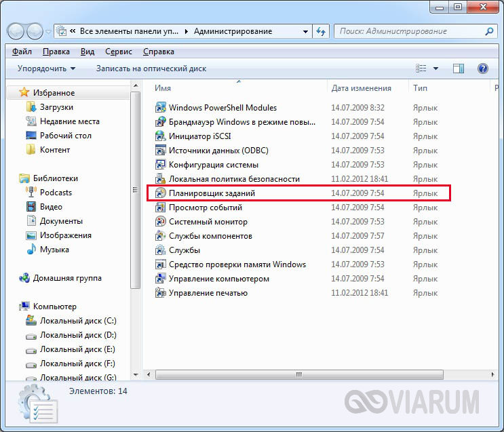This screenshot has height=432, width=504.
Task: Toggle the preview pane icon
Action: click(458, 68)
